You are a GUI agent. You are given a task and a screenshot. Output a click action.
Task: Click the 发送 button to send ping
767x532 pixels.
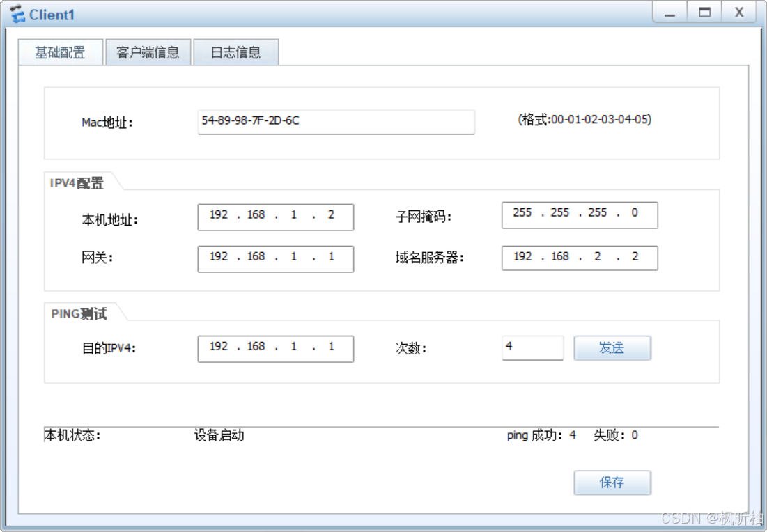point(612,347)
